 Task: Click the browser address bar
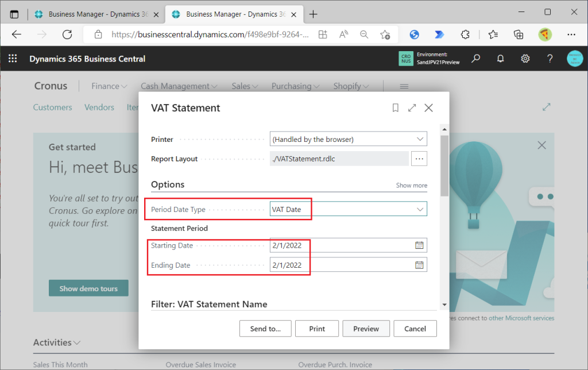[x=210, y=34]
